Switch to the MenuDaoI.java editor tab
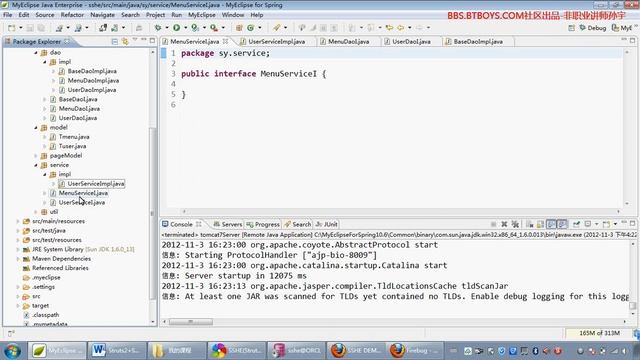The image size is (640, 360). pos(348,42)
